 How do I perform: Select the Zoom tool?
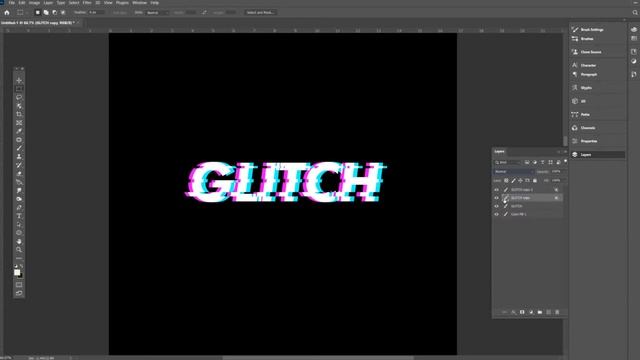pos(19,249)
